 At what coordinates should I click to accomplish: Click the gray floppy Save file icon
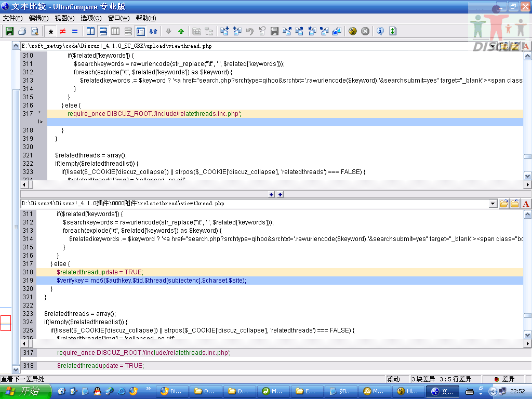click(274, 32)
